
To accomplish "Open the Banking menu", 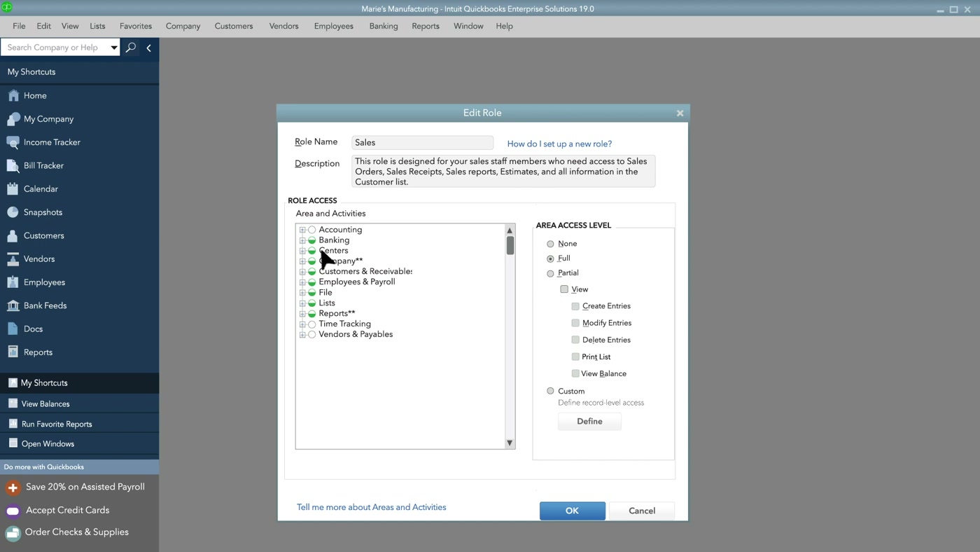I will [x=384, y=26].
